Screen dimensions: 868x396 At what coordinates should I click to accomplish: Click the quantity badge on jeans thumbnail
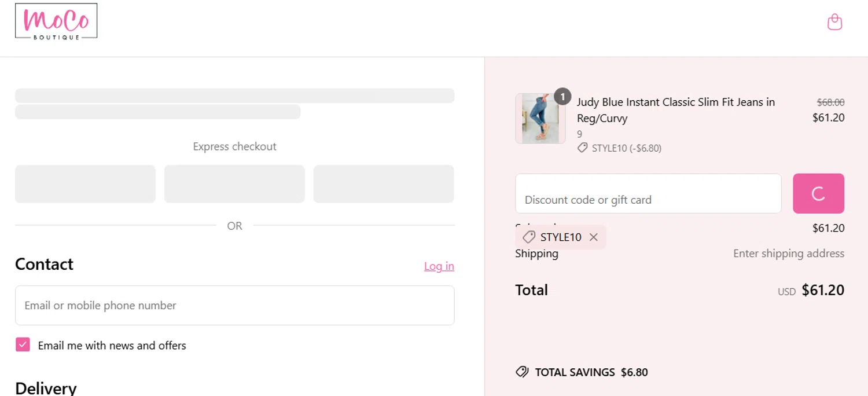tap(562, 96)
